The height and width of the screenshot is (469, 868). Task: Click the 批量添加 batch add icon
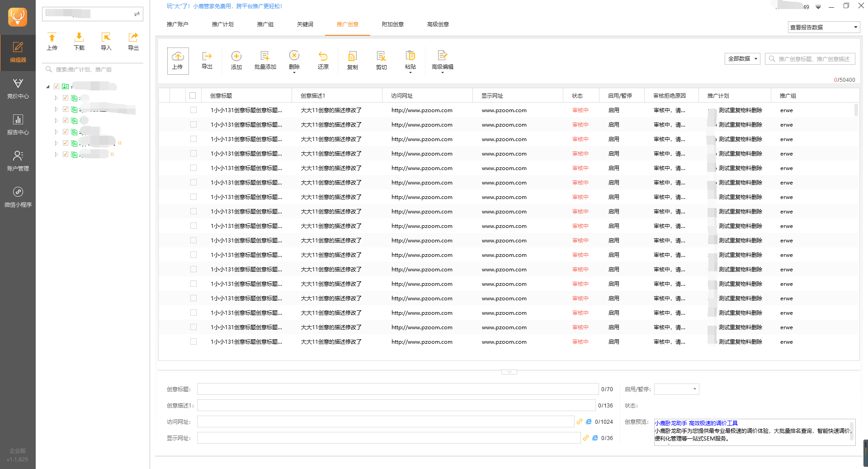click(x=265, y=56)
